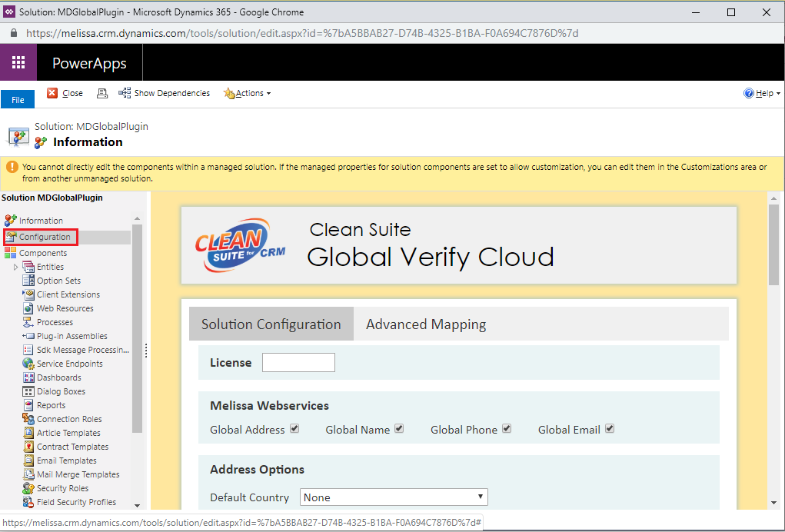Open the PowerApps app launcher waffle icon
This screenshot has height=532, width=785.
point(18,62)
